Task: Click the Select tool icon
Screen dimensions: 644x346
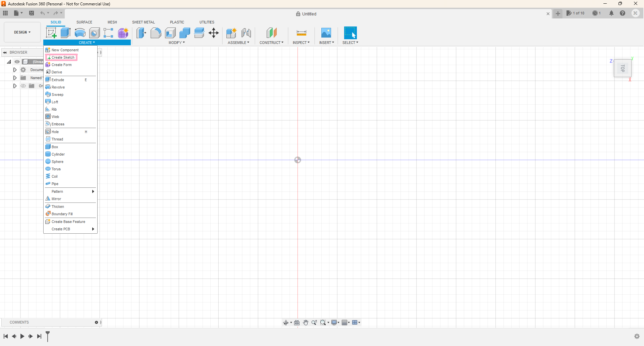Action: pos(351,33)
